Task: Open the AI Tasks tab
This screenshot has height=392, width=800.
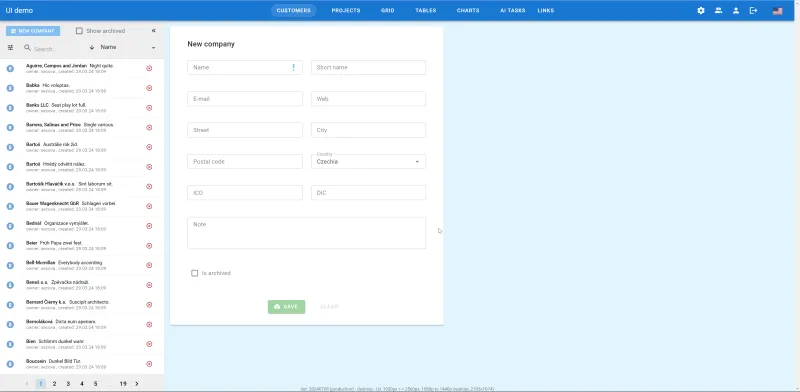Action: 513,10
